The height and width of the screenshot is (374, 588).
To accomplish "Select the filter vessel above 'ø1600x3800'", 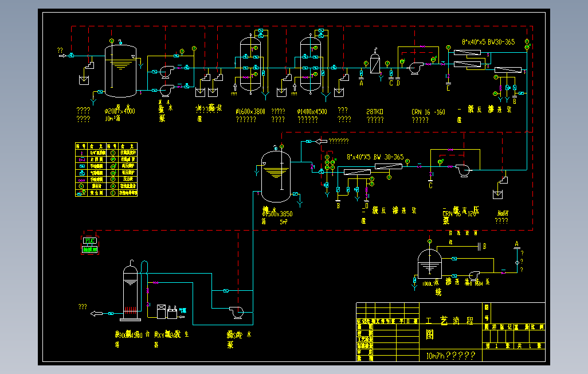I will (250, 63).
